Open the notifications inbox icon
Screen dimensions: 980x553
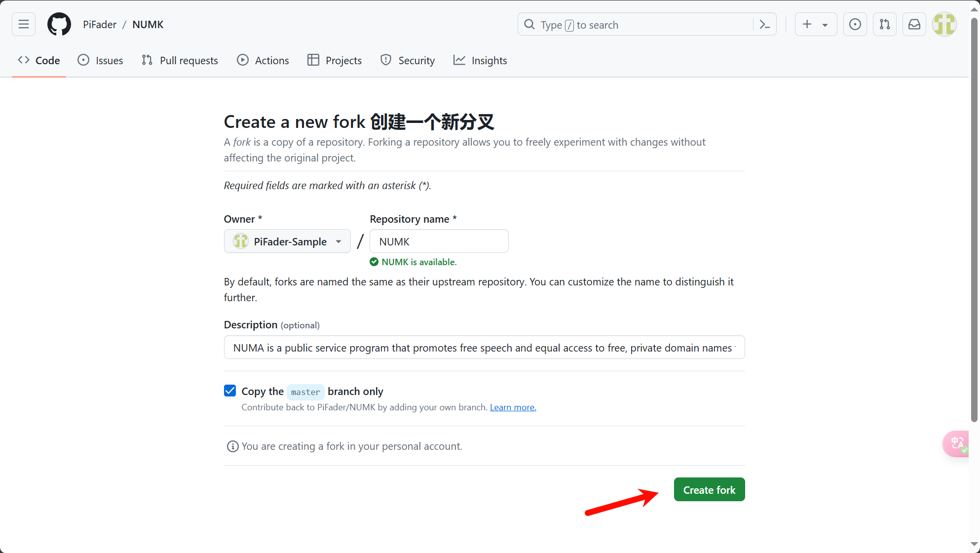point(914,24)
